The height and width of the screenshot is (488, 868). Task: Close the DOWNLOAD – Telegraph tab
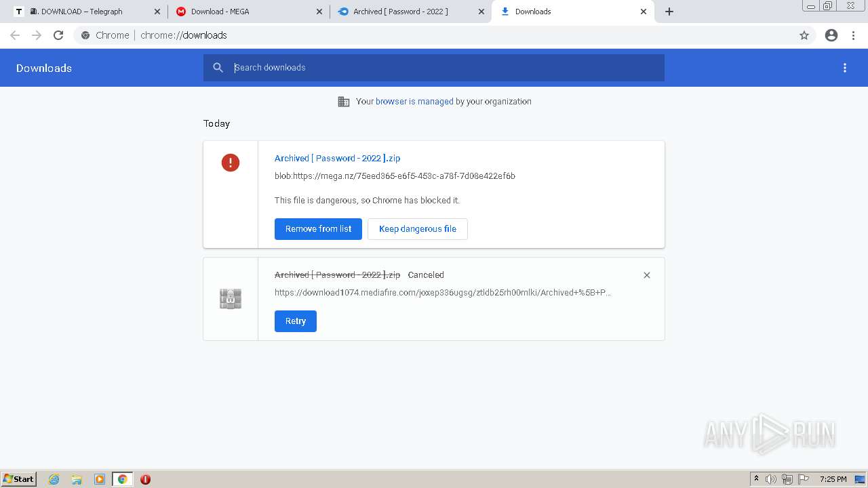click(157, 12)
